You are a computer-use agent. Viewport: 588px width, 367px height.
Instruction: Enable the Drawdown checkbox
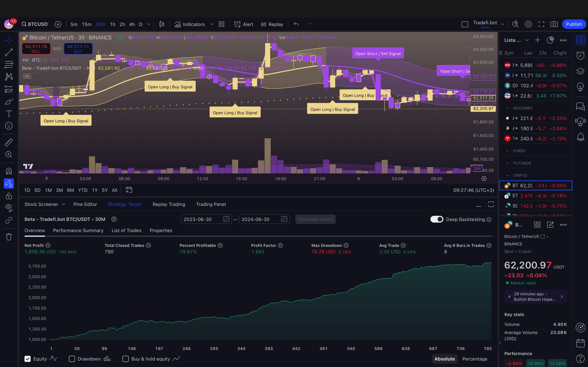click(x=72, y=359)
